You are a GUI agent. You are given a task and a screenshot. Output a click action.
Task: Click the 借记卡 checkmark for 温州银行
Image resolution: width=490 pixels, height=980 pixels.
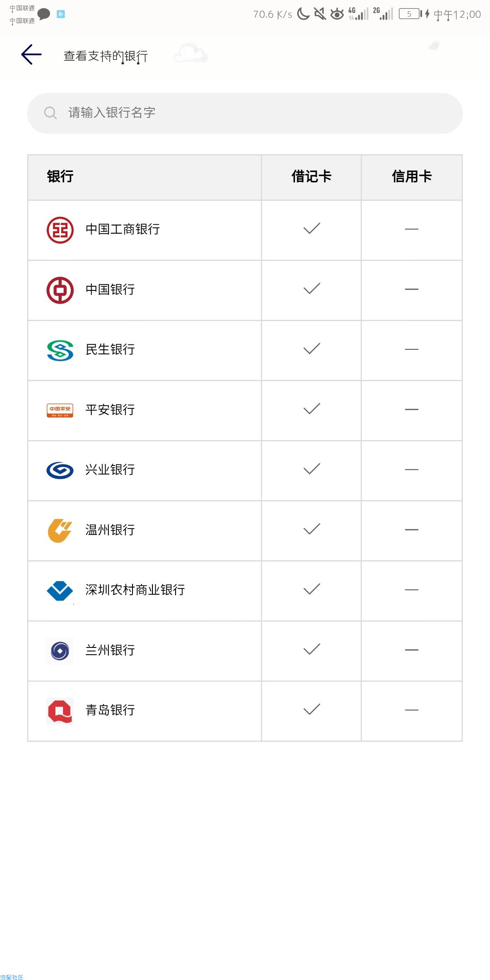click(x=312, y=529)
